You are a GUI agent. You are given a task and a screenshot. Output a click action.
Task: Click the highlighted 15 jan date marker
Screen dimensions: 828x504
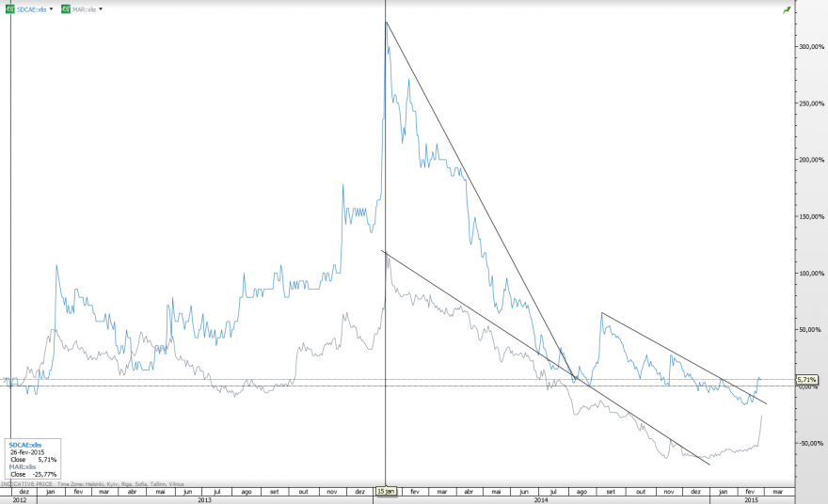point(386,492)
